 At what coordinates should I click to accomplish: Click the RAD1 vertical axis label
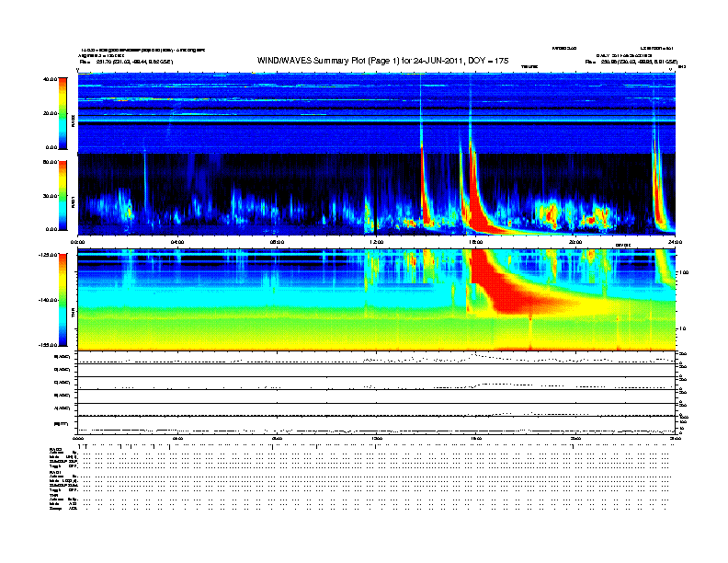[x=73, y=202]
